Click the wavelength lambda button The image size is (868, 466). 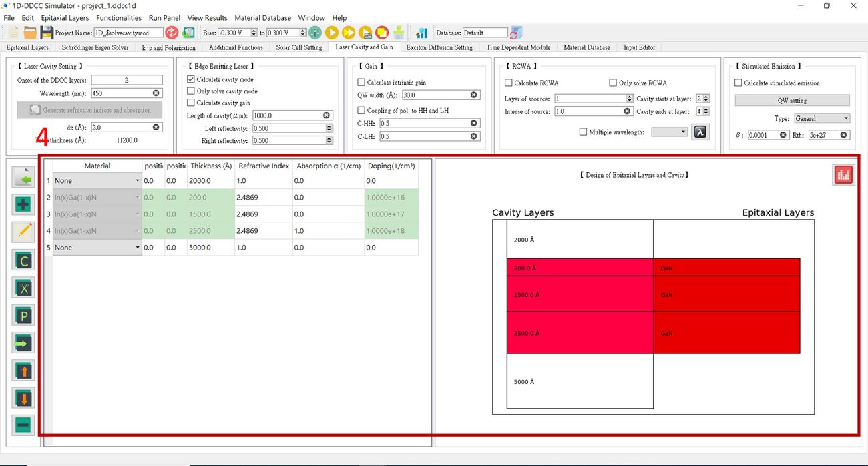coord(700,132)
